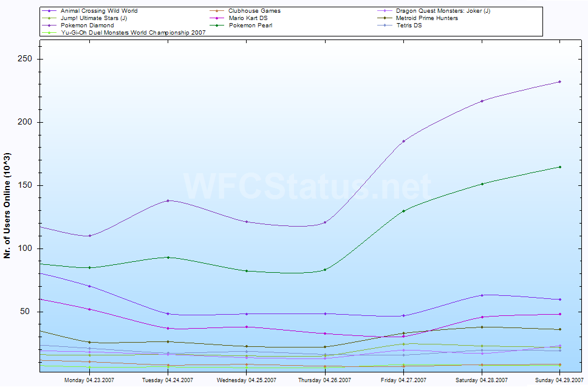This screenshot has width=588, height=387.
Task: Click the 'Friday 04.27.2007' axis label
Action: [403, 380]
